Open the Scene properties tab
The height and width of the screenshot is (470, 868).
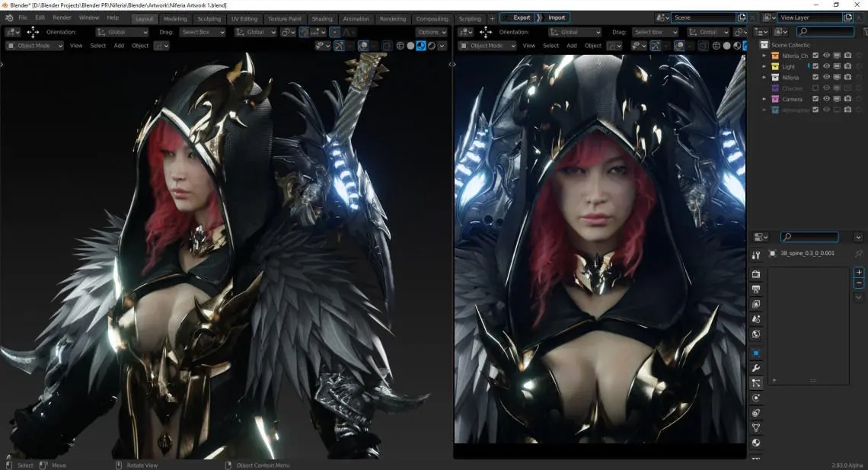pyautogui.click(x=755, y=319)
